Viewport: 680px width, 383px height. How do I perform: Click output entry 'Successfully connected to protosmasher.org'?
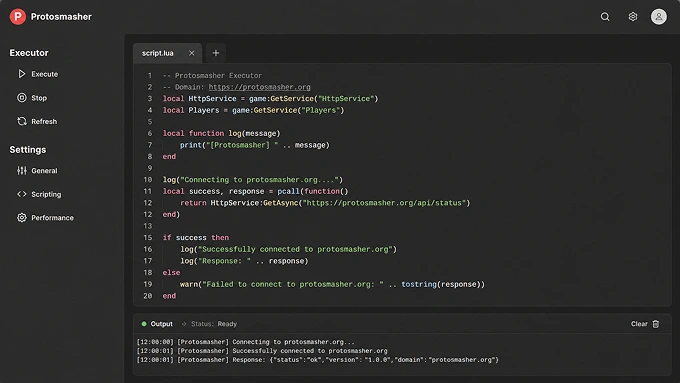coord(262,350)
